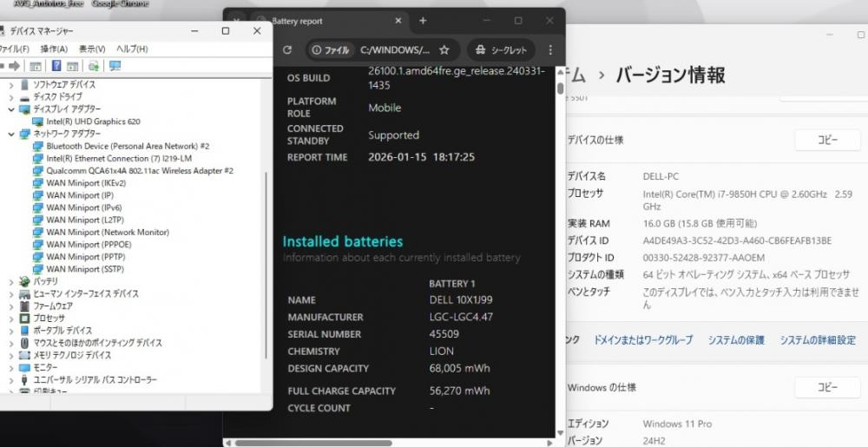Click Battery report horizontal scrollbar
868x447 pixels.
(x=313, y=443)
